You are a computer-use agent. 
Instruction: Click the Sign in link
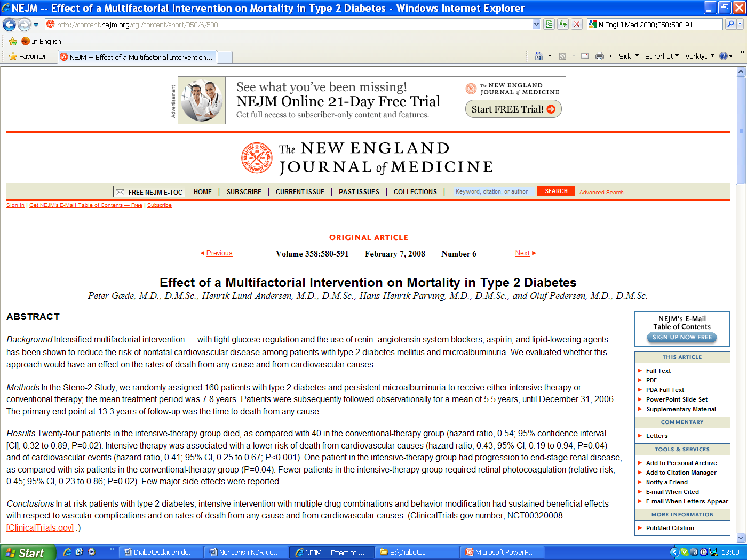(15, 205)
